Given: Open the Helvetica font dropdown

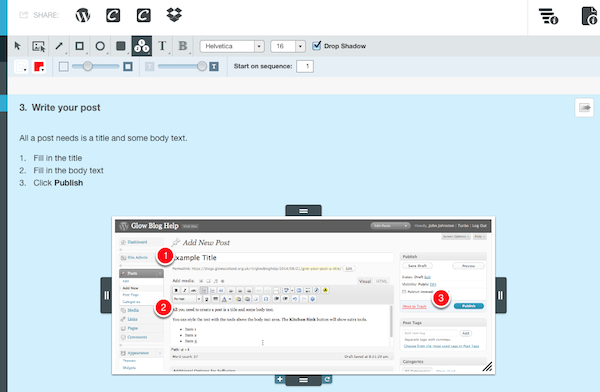Looking at the screenshot, I should tap(232, 46).
